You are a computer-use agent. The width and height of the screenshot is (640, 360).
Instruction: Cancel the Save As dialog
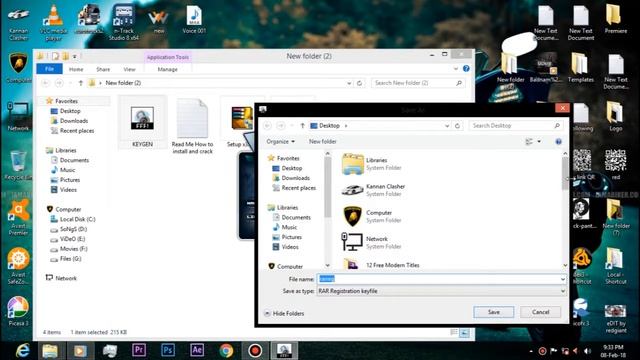(x=540, y=312)
